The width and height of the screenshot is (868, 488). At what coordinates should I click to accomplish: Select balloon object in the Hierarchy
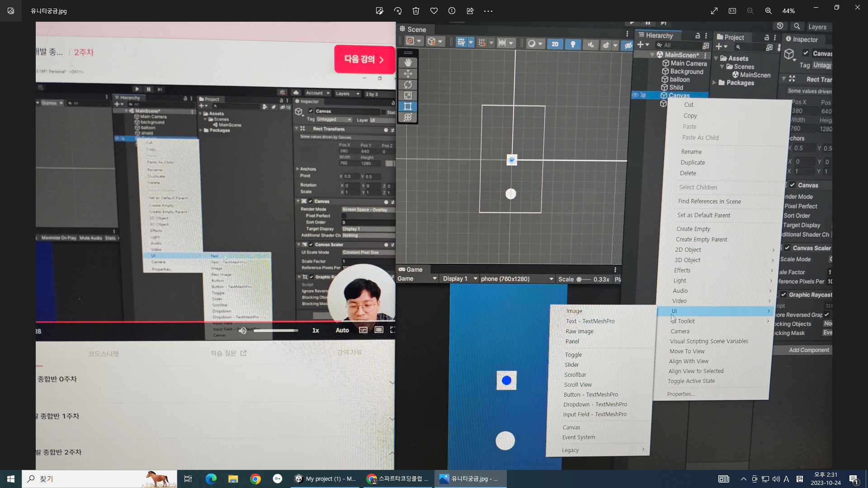click(675, 80)
